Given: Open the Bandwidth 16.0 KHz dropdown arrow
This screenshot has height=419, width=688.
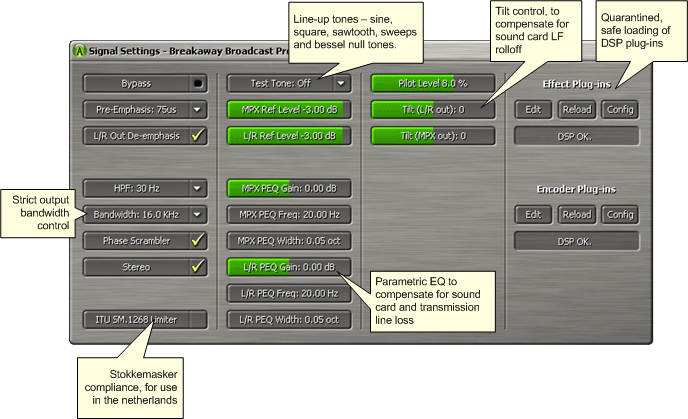Looking at the screenshot, I should pos(198,215).
